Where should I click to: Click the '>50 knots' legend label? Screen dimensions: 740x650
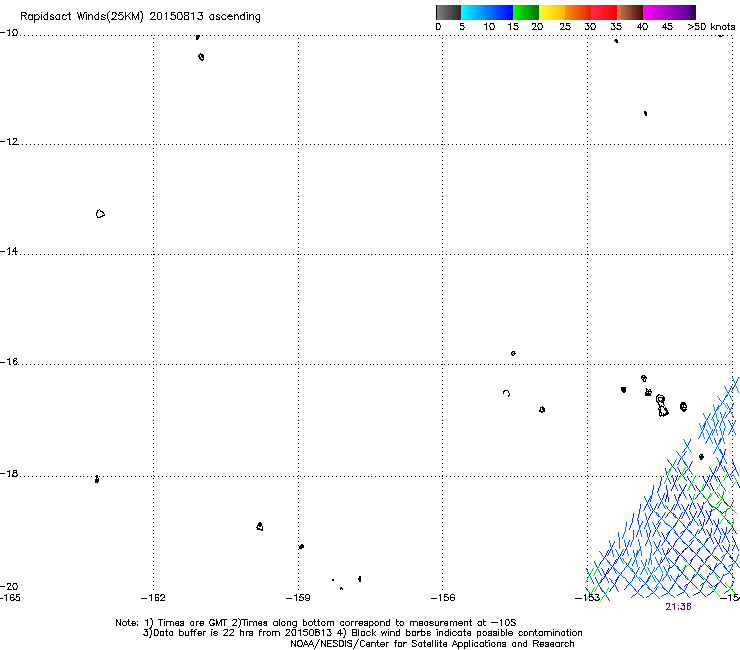coord(711,27)
